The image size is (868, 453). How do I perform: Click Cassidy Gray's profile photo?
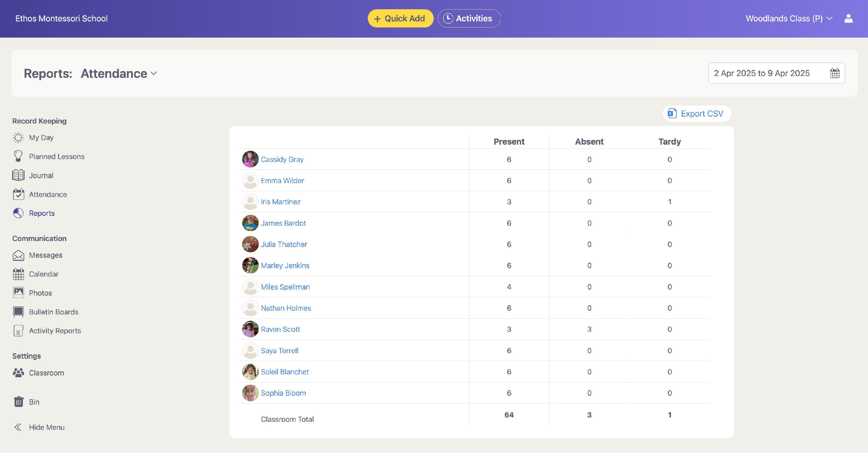point(250,159)
